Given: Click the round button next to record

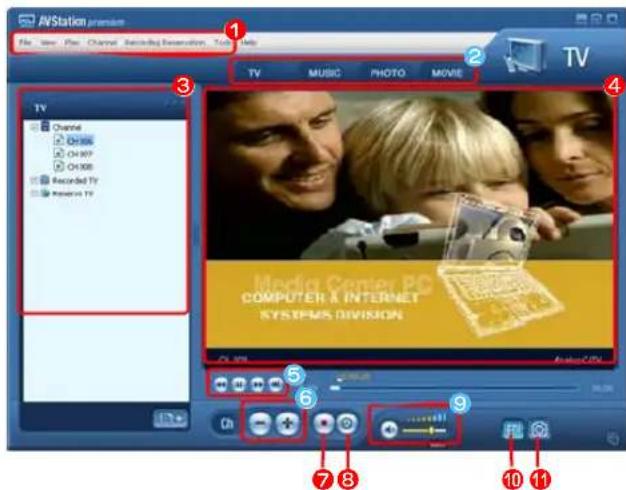Looking at the screenshot, I should (347, 424).
